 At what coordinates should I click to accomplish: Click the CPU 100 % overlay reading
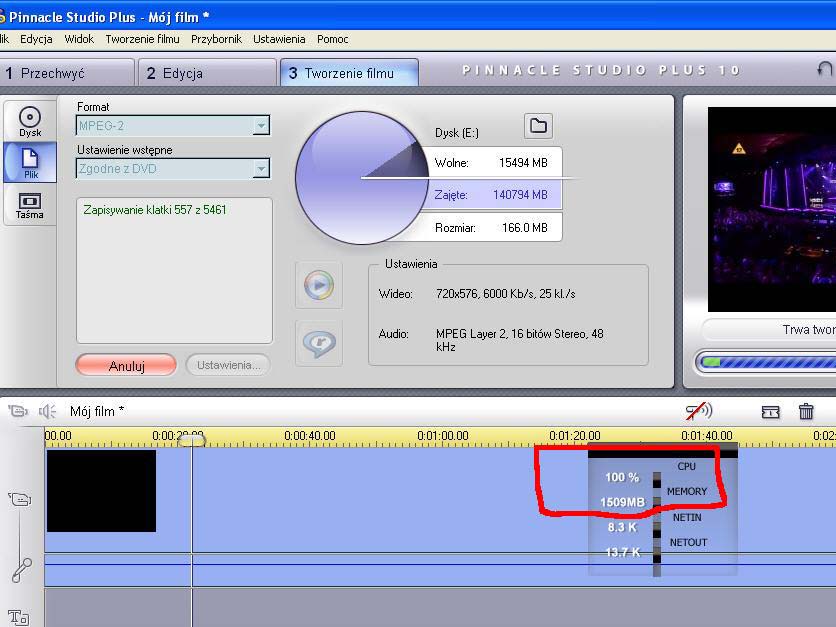point(622,477)
